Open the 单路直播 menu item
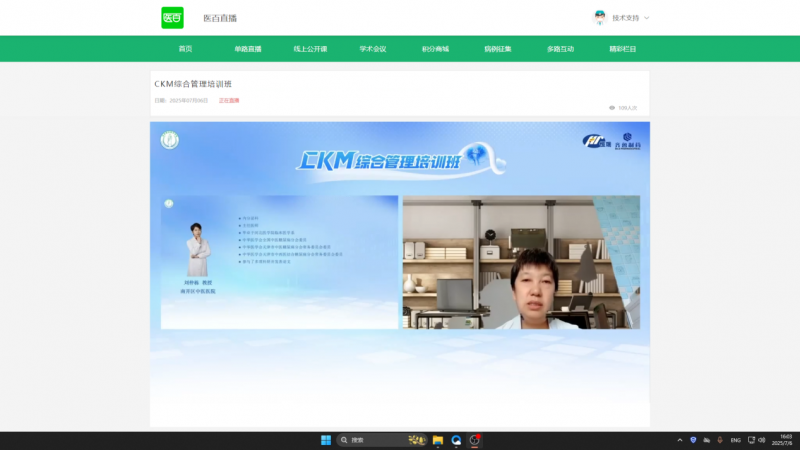Image resolution: width=800 pixels, height=450 pixels. coord(247,49)
